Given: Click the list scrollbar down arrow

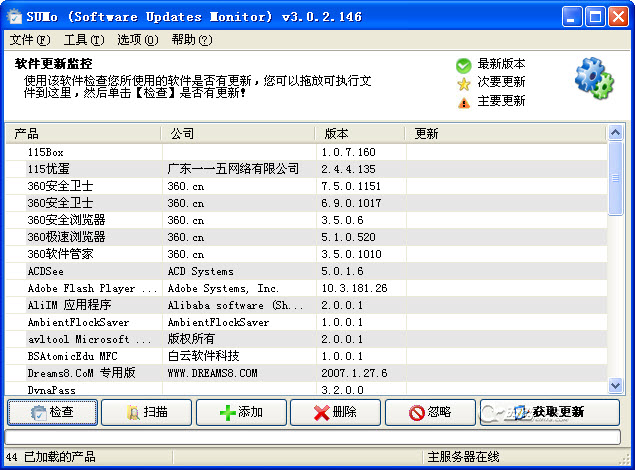Looking at the screenshot, I should point(616,385).
